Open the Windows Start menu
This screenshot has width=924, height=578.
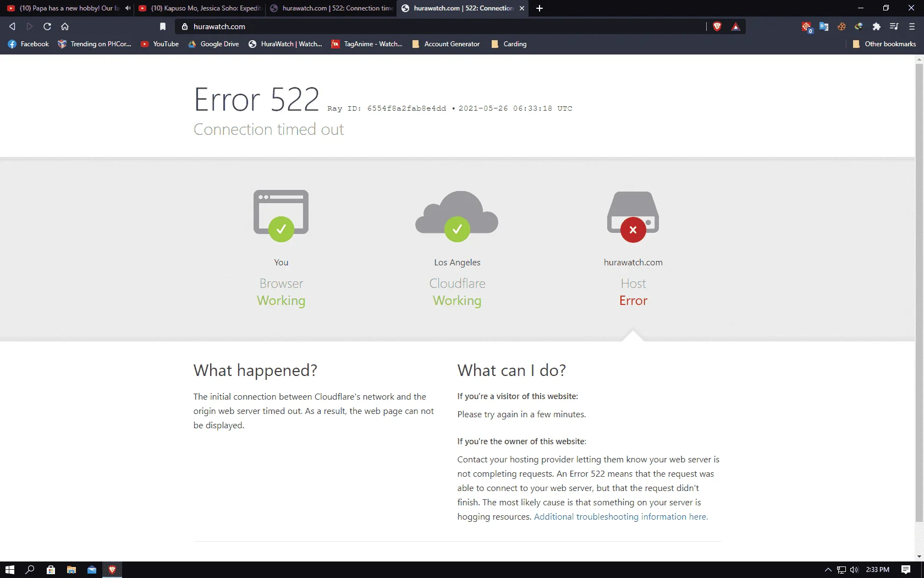click(9, 570)
